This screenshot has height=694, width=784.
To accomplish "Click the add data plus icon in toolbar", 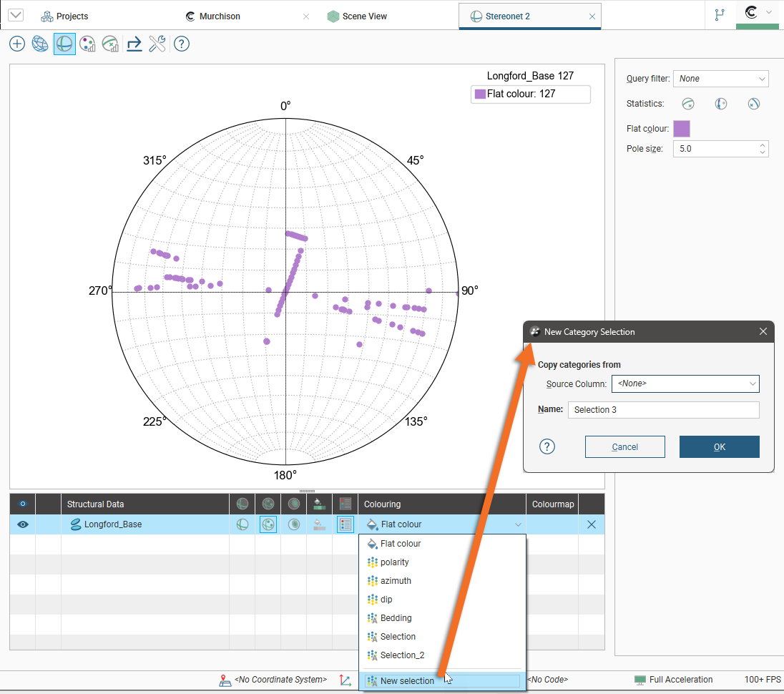I will point(17,44).
